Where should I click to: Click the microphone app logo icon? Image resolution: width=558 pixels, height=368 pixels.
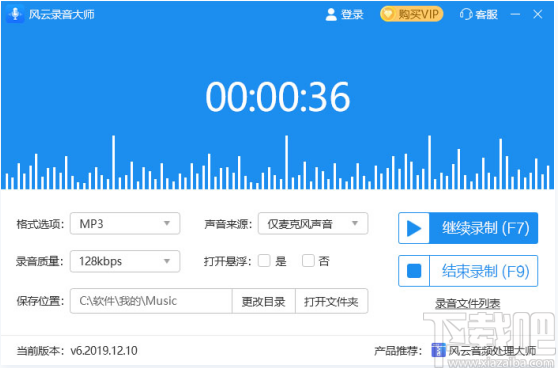coord(15,14)
